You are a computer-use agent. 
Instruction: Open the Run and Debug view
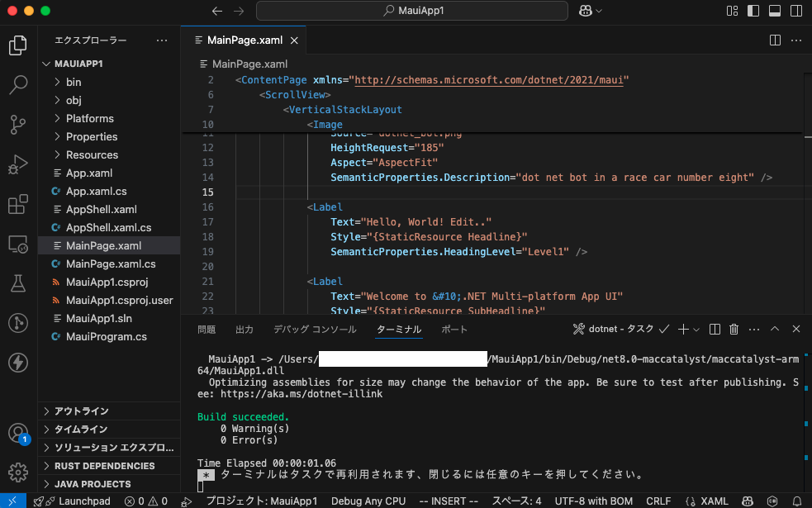(x=18, y=164)
